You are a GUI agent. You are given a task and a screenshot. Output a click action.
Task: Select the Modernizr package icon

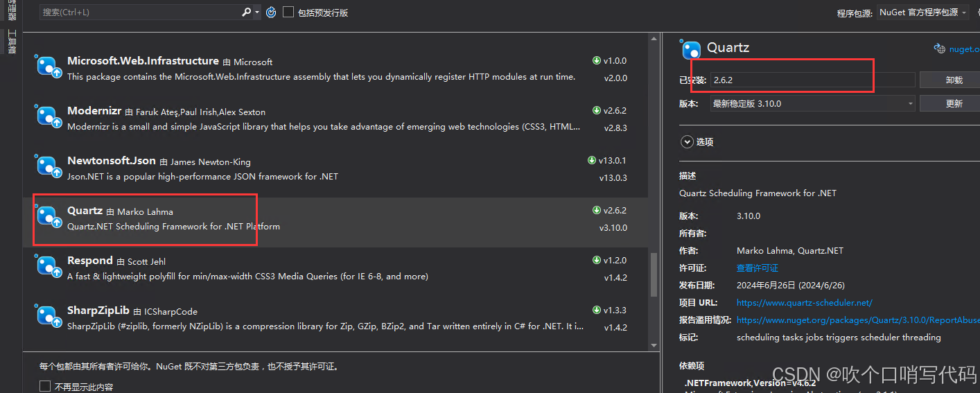[x=47, y=116]
